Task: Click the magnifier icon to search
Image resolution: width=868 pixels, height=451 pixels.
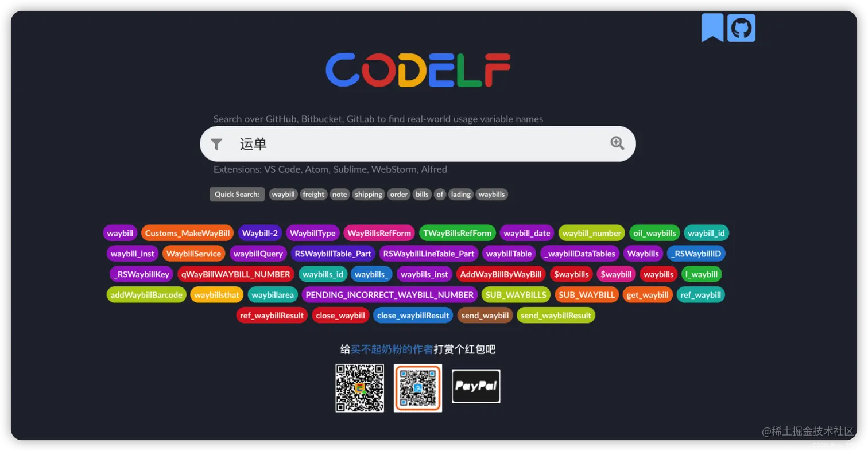Action: (617, 143)
